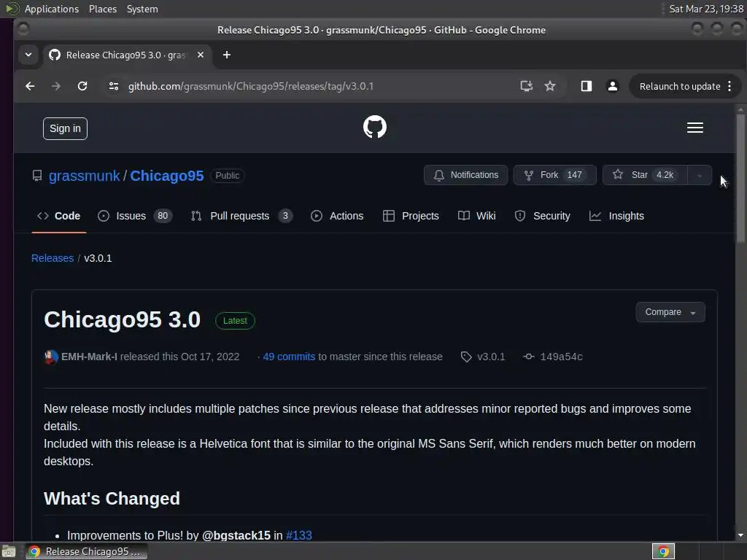
Task: View the 49 commits since release
Action: click(x=289, y=357)
